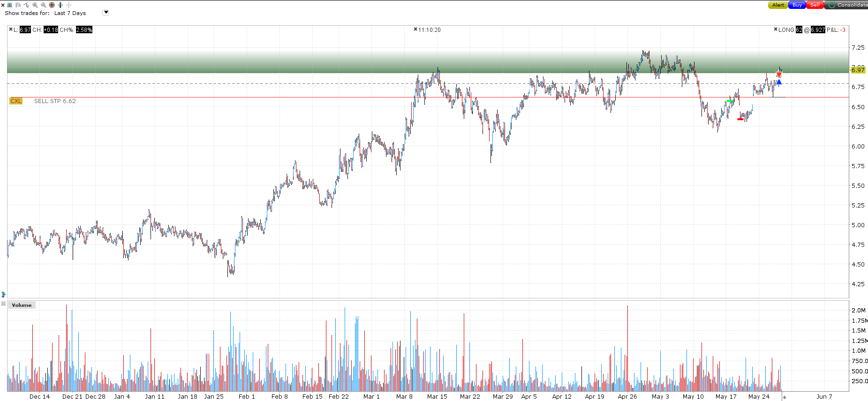Click the red Sell button
Screen dimensions: 868x401
(815, 5)
